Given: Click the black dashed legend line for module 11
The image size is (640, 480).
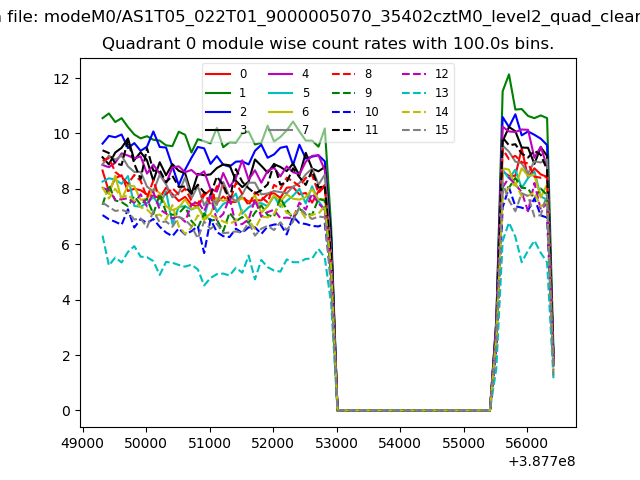Looking at the screenshot, I should (342, 130).
